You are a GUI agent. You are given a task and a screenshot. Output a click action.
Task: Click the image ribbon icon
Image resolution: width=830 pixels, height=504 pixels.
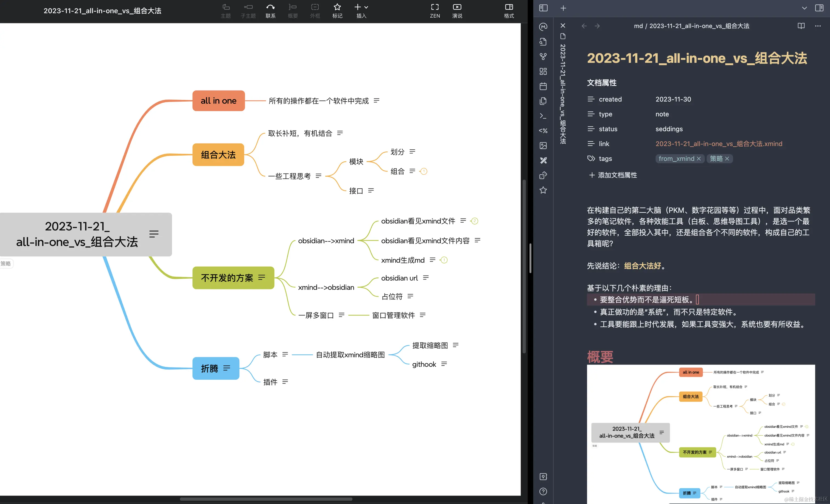tap(543, 145)
